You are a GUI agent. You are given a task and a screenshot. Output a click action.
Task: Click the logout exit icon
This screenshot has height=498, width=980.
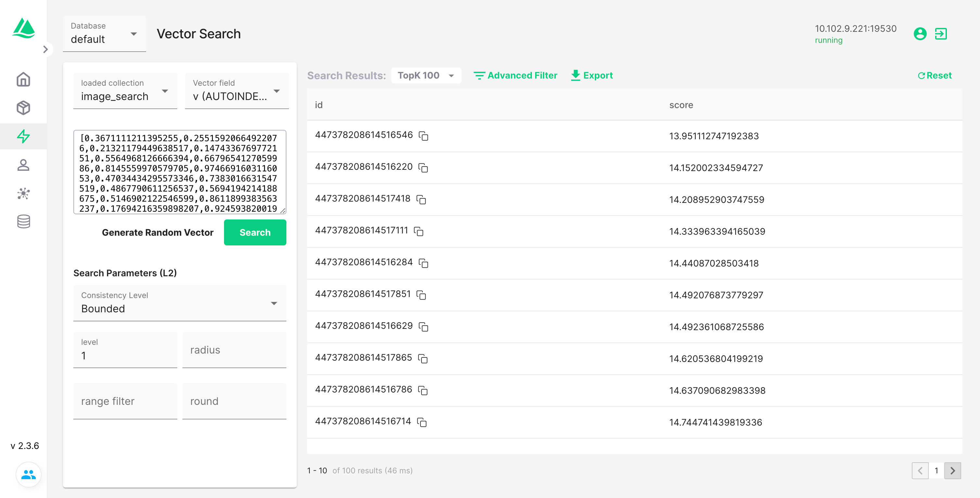click(x=941, y=34)
